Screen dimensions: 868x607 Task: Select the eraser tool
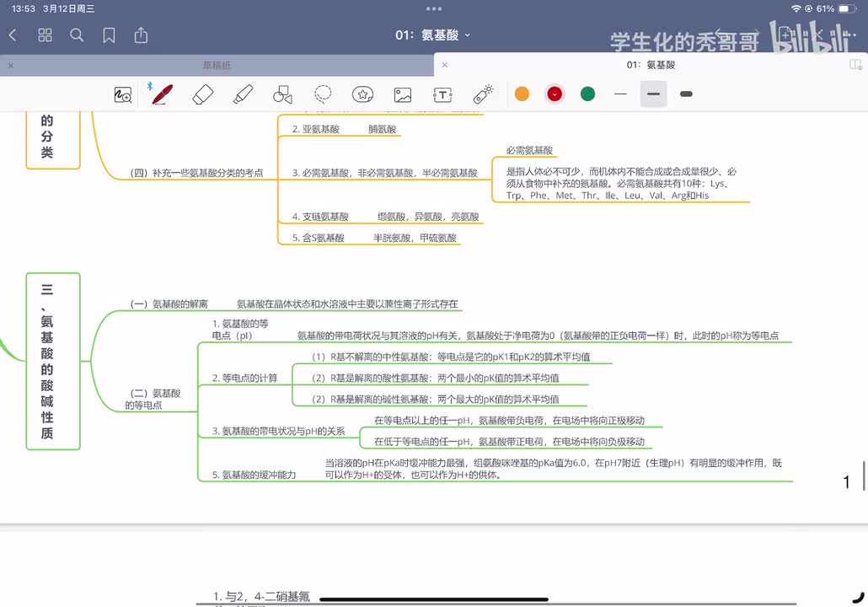(202, 94)
